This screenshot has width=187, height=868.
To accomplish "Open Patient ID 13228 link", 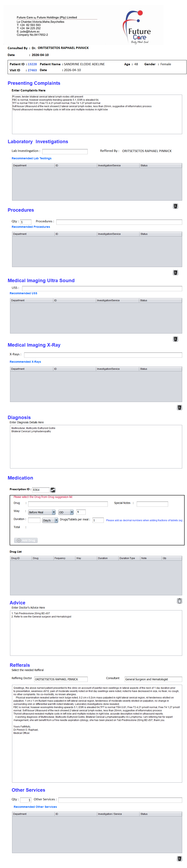I will click(x=32, y=64).
